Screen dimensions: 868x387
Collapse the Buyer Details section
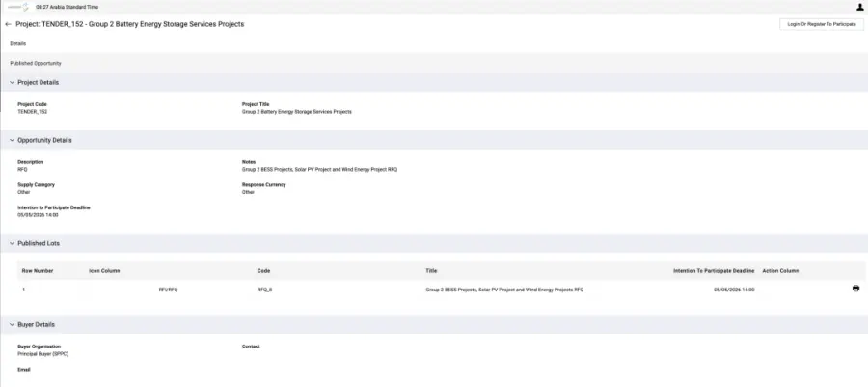(13, 324)
